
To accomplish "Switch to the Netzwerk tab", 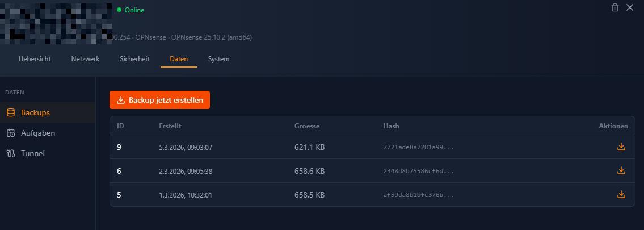I will coord(86,58).
